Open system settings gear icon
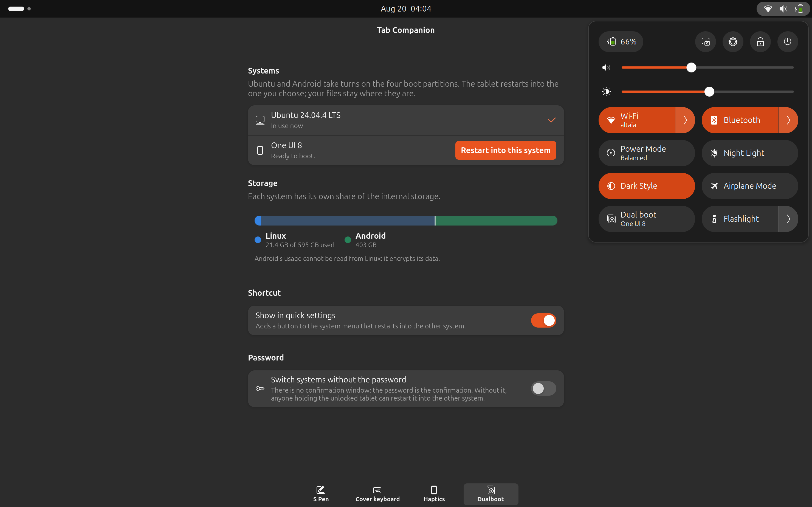Screen dimensions: 812x507 [733, 42]
